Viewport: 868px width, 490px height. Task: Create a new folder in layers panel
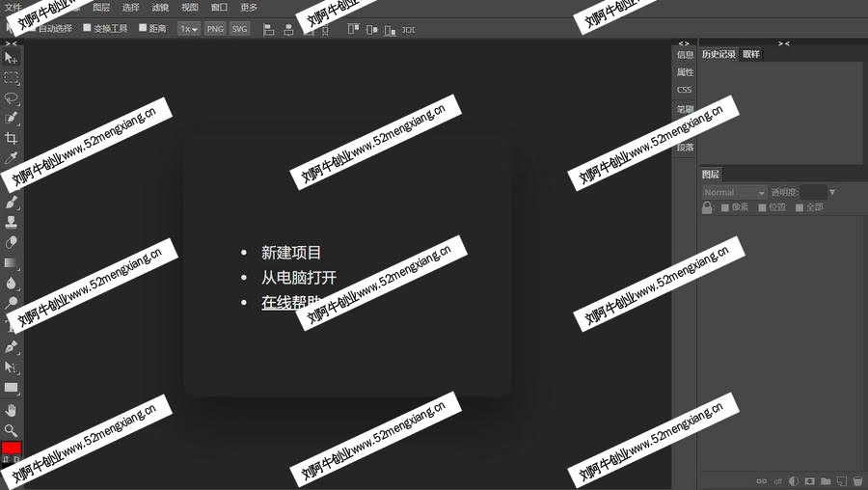coord(826,481)
